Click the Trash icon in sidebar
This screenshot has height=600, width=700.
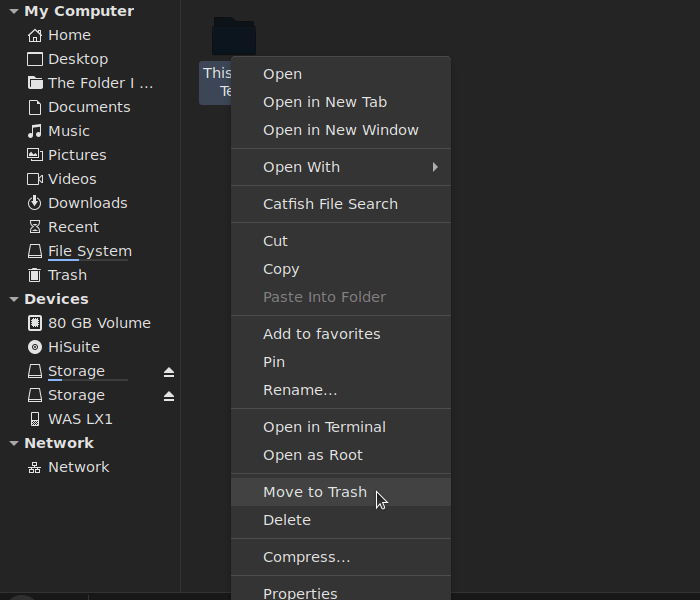pos(35,275)
